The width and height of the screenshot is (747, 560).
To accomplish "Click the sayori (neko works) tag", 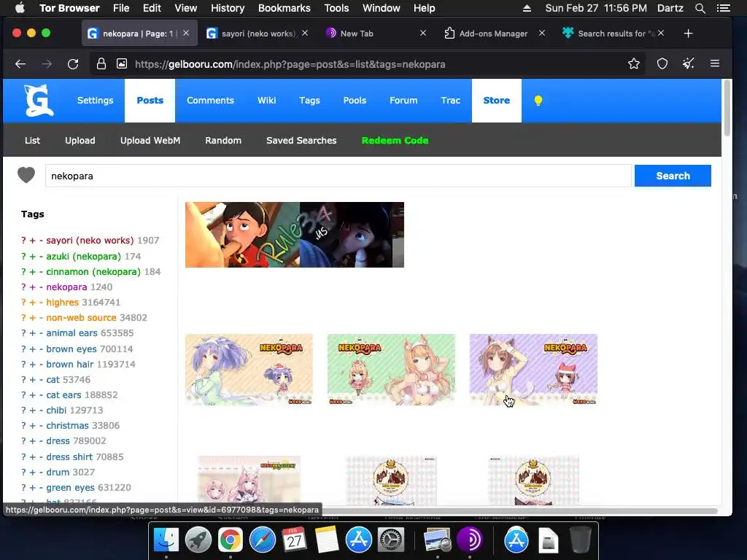I will (x=90, y=241).
